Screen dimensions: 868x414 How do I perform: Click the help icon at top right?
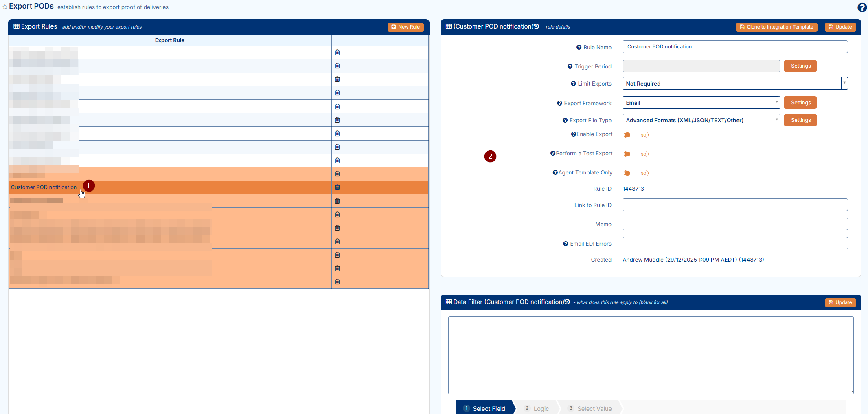(x=861, y=7)
